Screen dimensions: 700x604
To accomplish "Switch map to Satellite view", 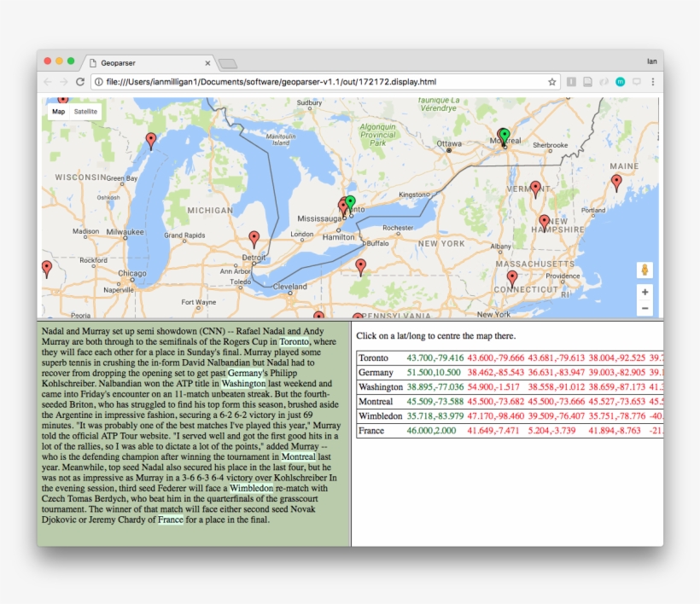I will (x=85, y=112).
